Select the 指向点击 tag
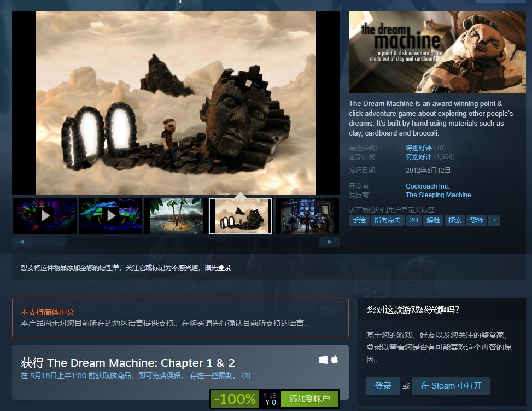The height and width of the screenshot is (411, 532). click(388, 220)
